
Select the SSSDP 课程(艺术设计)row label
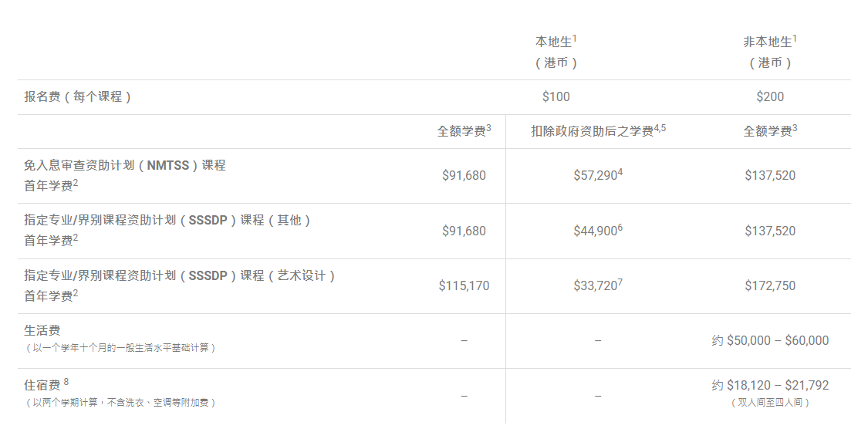(179, 285)
